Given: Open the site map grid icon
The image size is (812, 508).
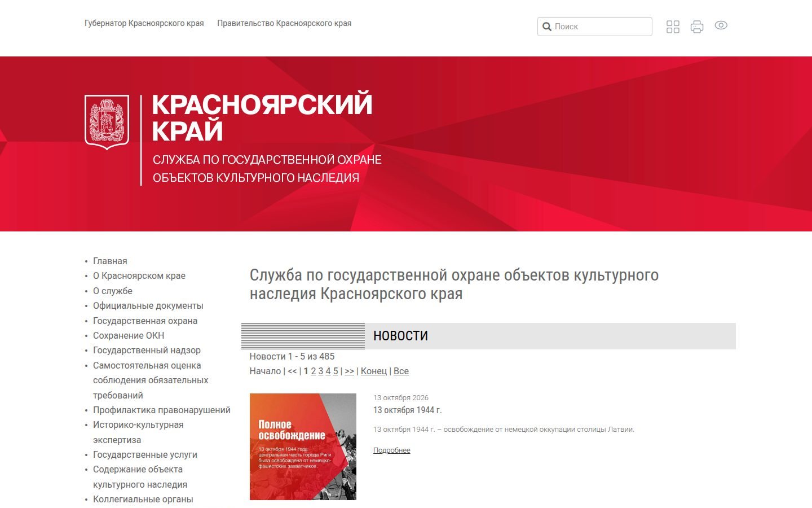Looking at the screenshot, I should click(673, 27).
